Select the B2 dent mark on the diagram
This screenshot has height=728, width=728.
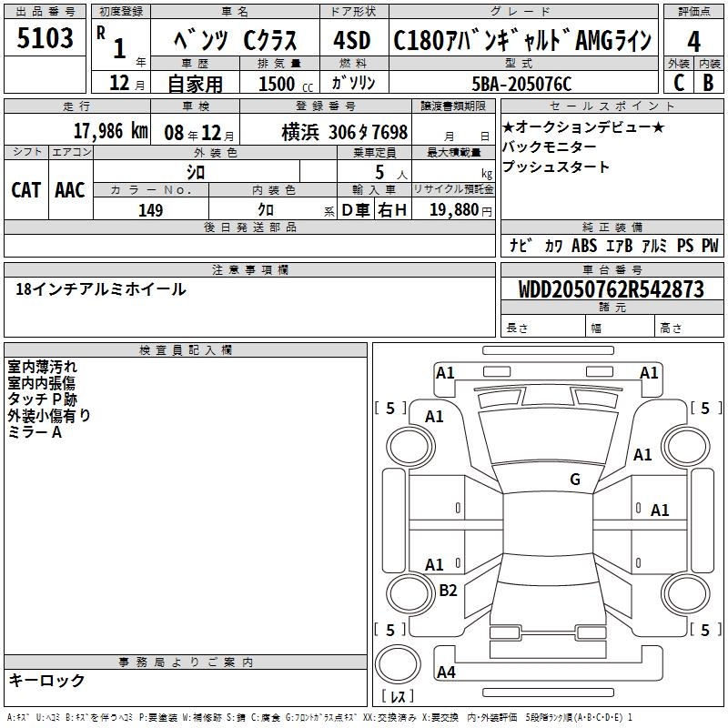(x=448, y=590)
